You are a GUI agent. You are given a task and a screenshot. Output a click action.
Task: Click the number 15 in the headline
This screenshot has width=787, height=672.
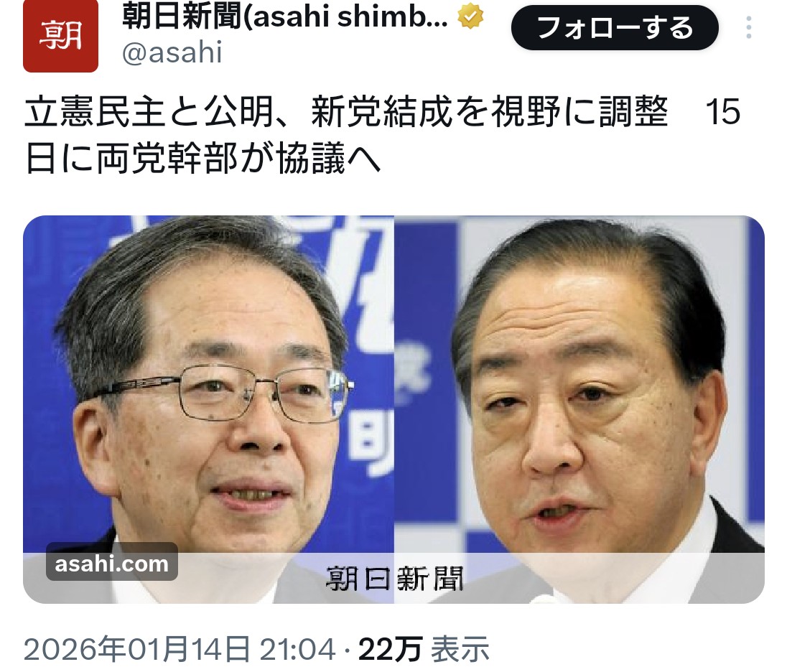pyautogui.click(x=723, y=112)
